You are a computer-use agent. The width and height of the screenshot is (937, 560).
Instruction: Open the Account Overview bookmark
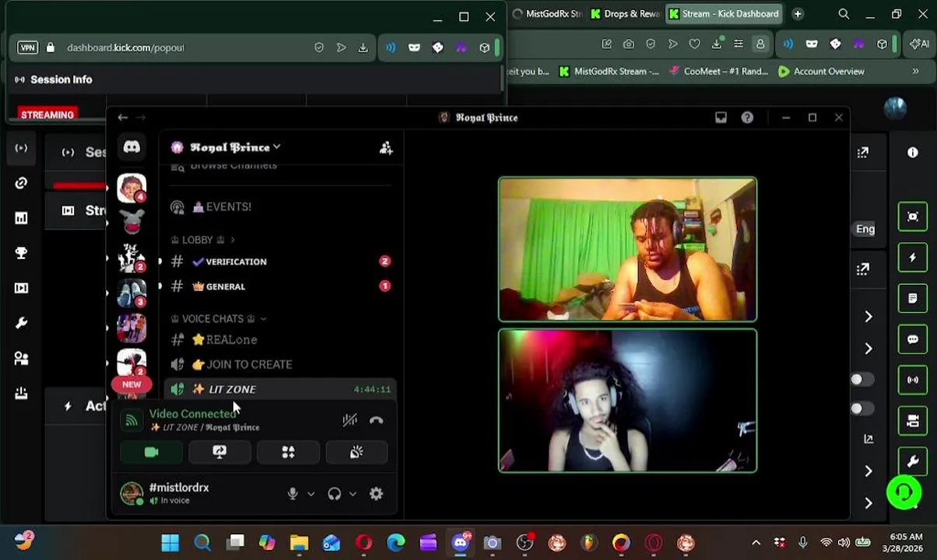coord(821,72)
